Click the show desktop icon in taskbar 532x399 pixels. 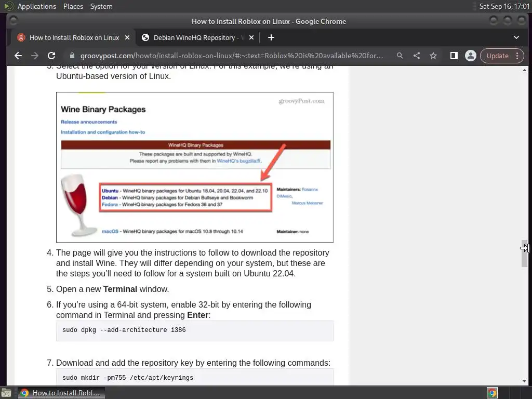pyautogui.click(x=6, y=393)
